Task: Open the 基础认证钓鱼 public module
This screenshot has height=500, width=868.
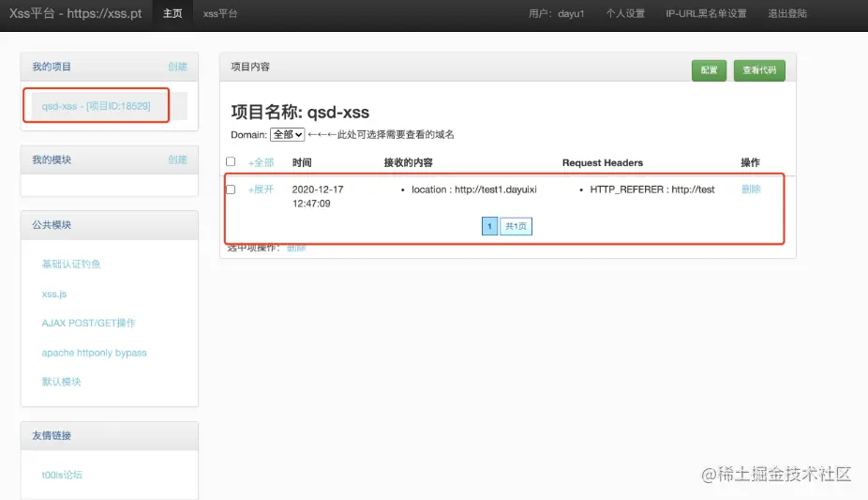Action: [x=71, y=265]
